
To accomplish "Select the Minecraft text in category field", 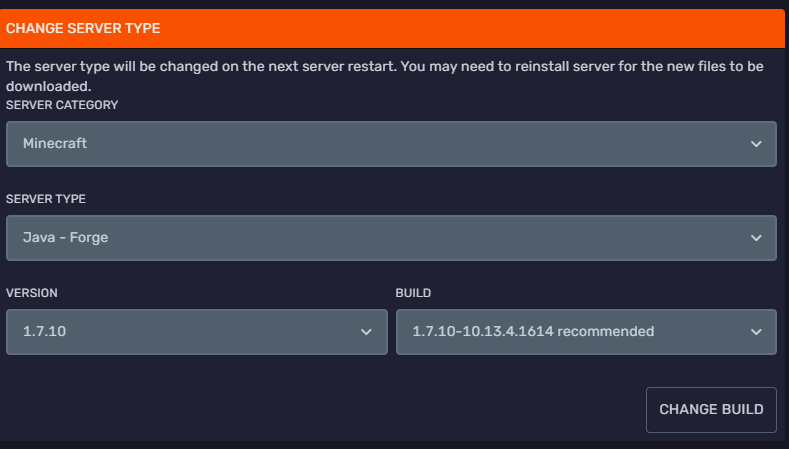I will (x=55, y=144).
